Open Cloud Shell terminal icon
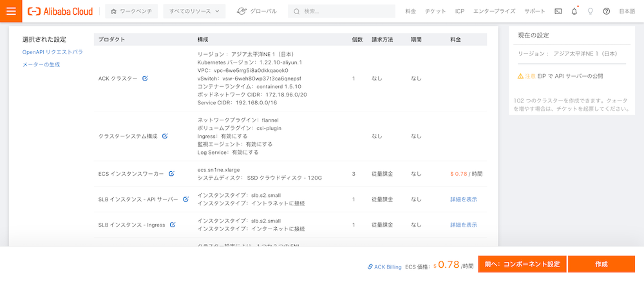The width and height of the screenshot is (644, 282). 558,11
